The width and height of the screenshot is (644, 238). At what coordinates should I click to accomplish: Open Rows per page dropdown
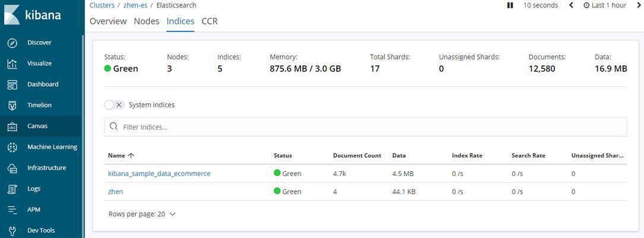point(142,214)
